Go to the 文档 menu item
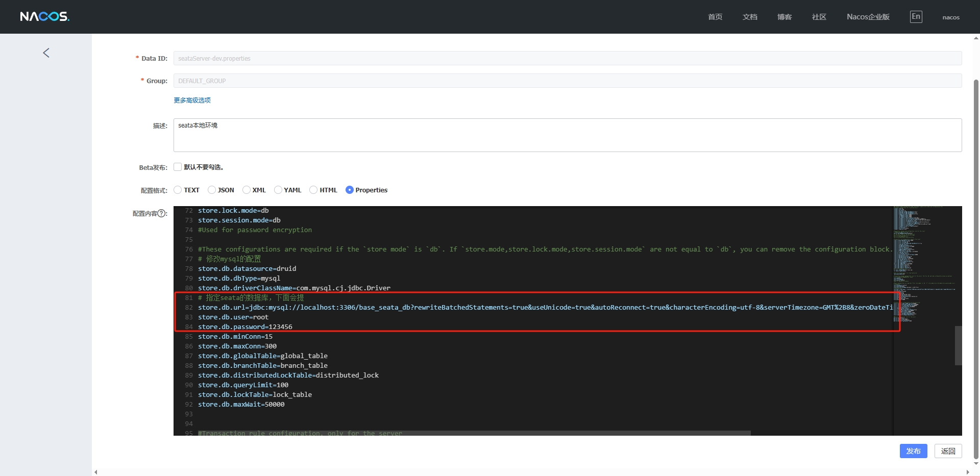 click(x=749, y=17)
